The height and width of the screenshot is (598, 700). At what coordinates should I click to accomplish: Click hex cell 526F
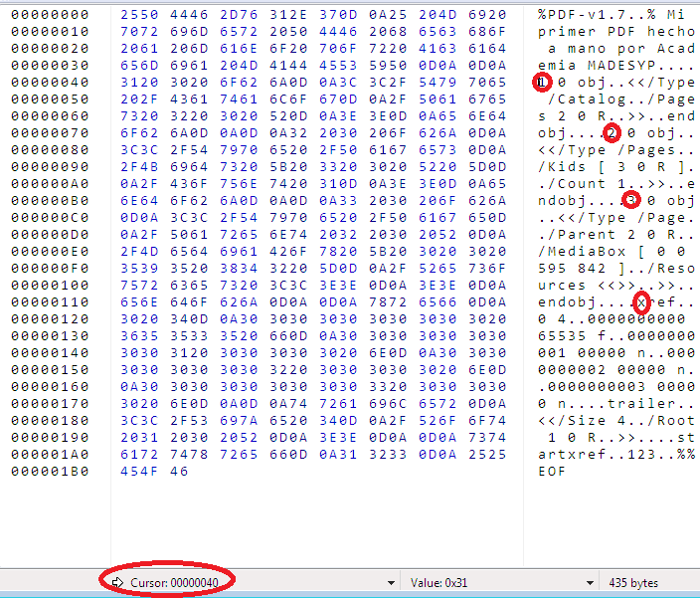pos(437,421)
